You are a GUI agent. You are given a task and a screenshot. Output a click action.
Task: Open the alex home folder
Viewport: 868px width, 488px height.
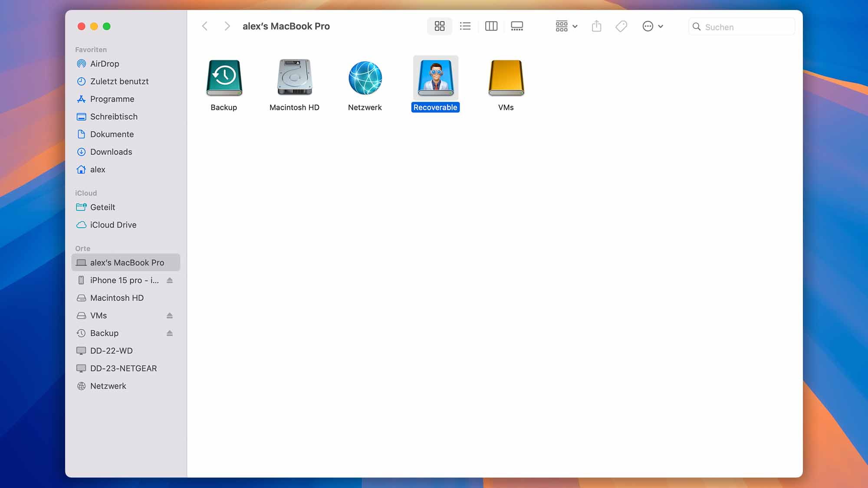pyautogui.click(x=126, y=170)
